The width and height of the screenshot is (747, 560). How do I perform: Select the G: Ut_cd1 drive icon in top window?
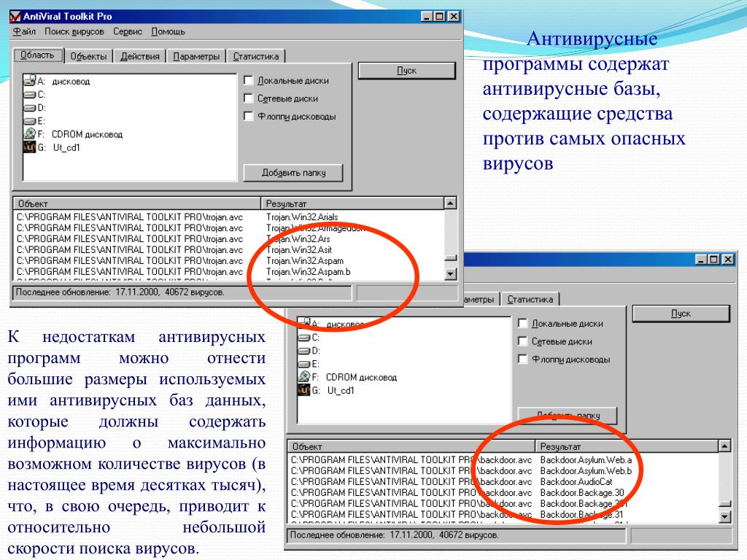coord(29,147)
